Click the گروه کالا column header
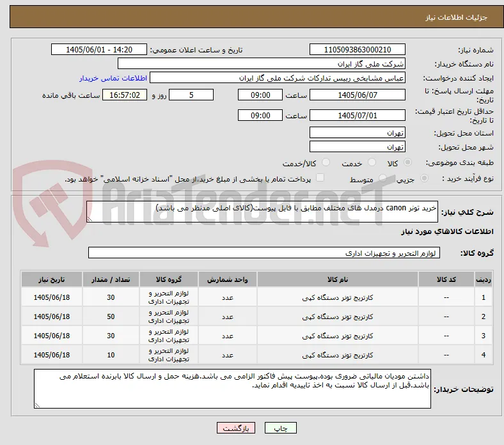 169,279
